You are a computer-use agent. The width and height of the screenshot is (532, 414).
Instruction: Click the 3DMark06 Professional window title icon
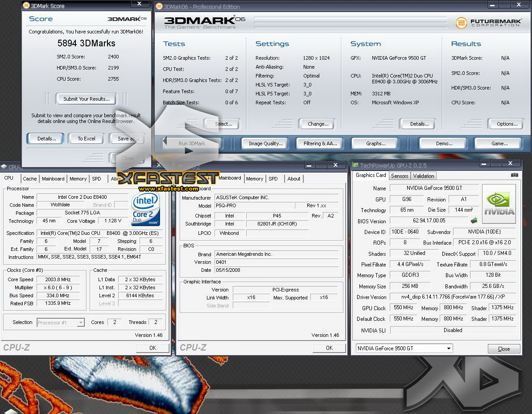tap(159, 6)
